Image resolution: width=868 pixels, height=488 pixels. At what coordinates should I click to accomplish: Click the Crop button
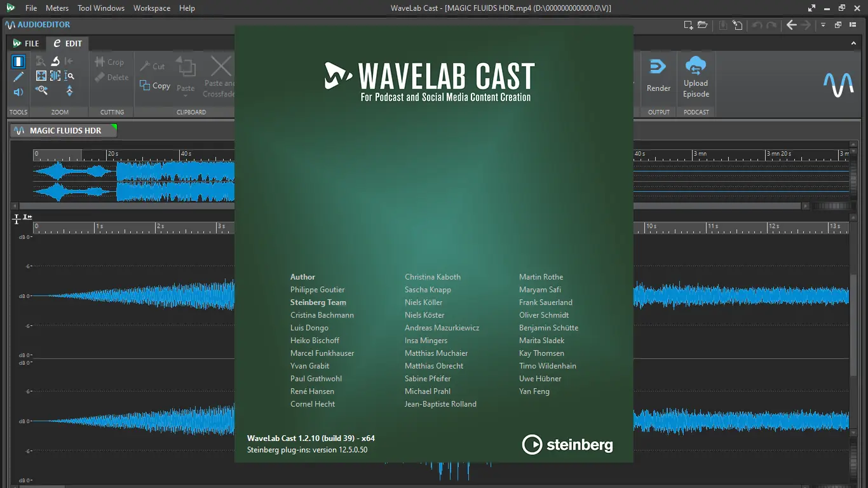coord(109,62)
